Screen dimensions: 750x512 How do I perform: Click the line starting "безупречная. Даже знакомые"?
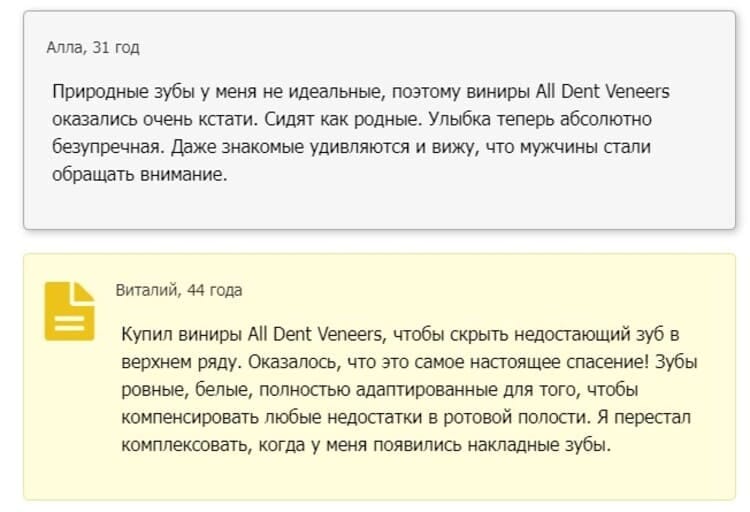click(x=351, y=146)
